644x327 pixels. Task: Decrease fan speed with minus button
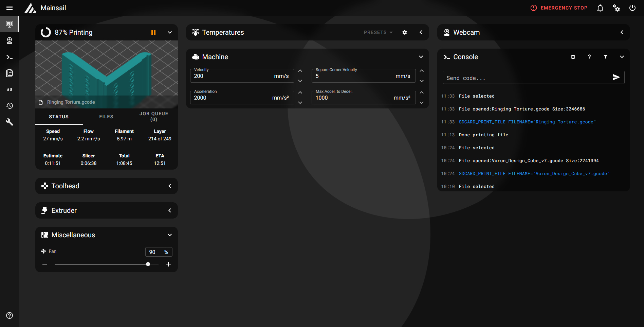click(45, 264)
